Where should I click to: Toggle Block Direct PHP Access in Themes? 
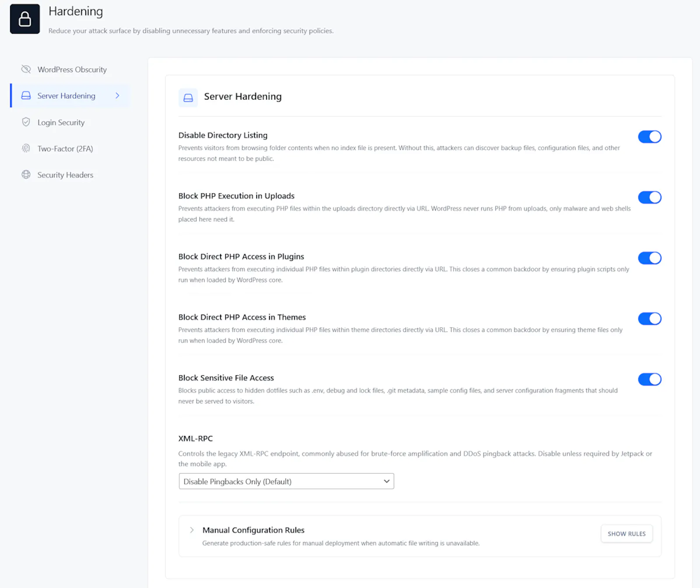pos(650,318)
